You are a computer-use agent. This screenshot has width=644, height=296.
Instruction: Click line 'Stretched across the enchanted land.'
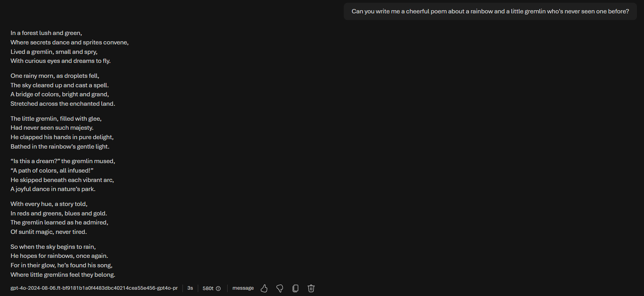pyautogui.click(x=63, y=104)
